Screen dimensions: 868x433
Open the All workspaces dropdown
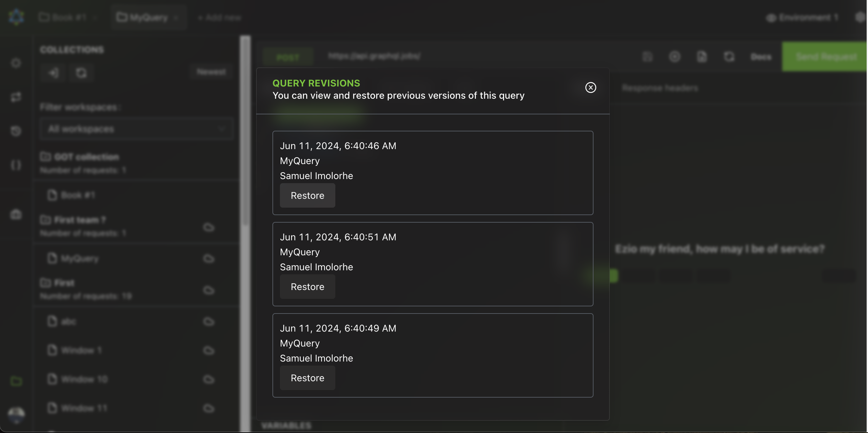136,129
